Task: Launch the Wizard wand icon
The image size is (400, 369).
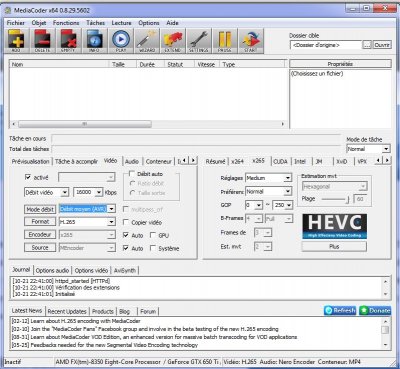Action: point(147,40)
